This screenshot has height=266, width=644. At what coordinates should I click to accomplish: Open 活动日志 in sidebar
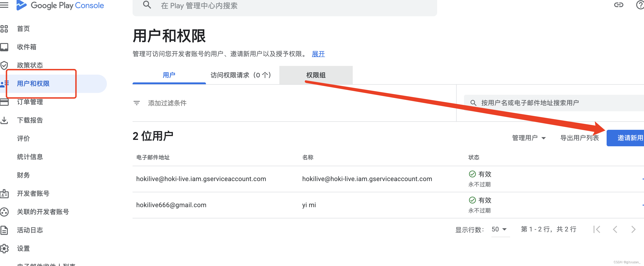(x=30, y=230)
